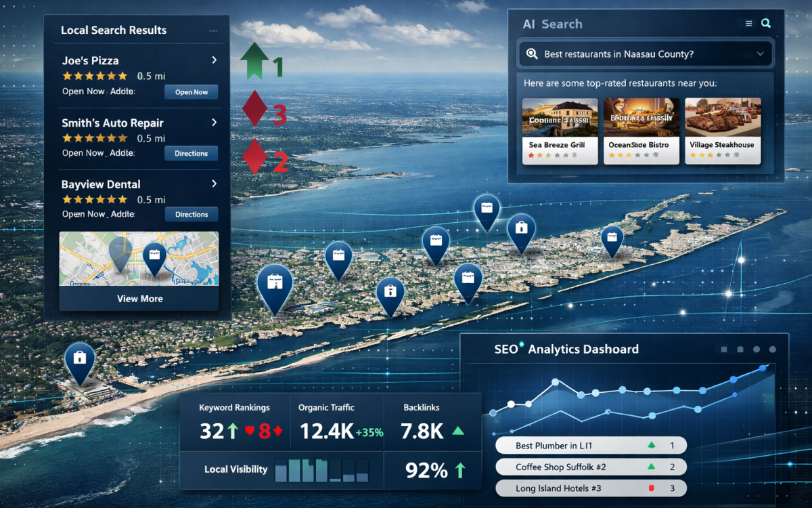The width and height of the screenshot is (812, 508).
Task: Open the Local Search Results ellipsis menu
Action: pyautogui.click(x=213, y=31)
